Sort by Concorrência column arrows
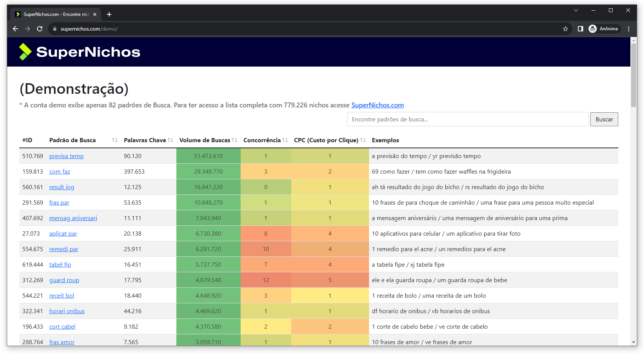The image size is (644, 354). (285, 140)
